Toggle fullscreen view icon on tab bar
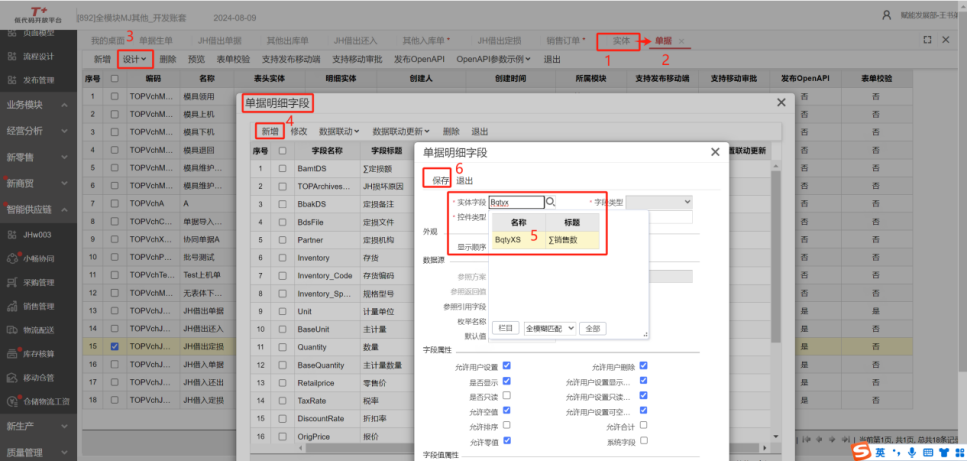The height and width of the screenshot is (461, 967). [926, 39]
